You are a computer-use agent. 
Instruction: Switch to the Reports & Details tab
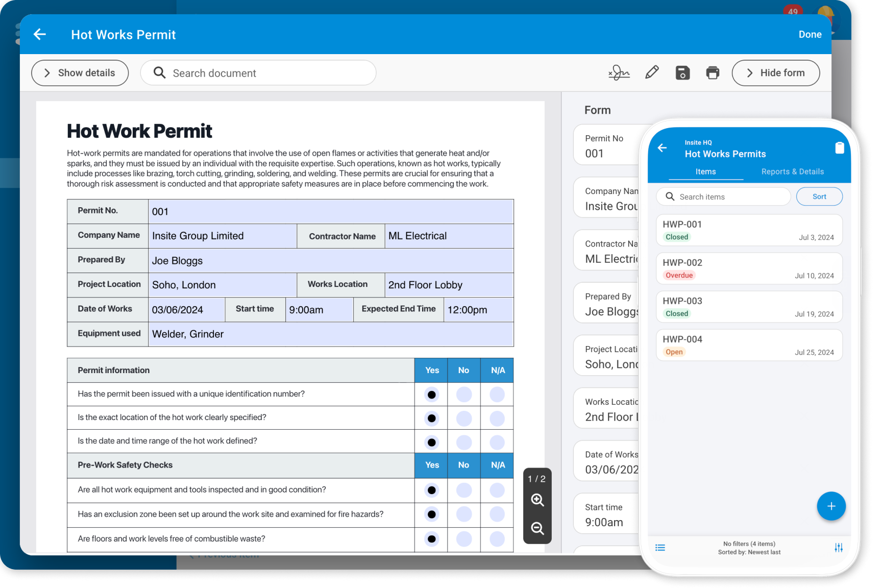pyautogui.click(x=792, y=171)
